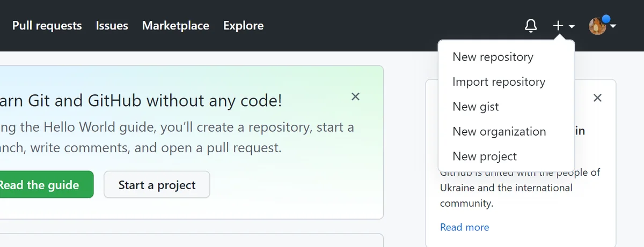Click the user profile avatar
Screen dimensions: 644x247
tap(597, 26)
